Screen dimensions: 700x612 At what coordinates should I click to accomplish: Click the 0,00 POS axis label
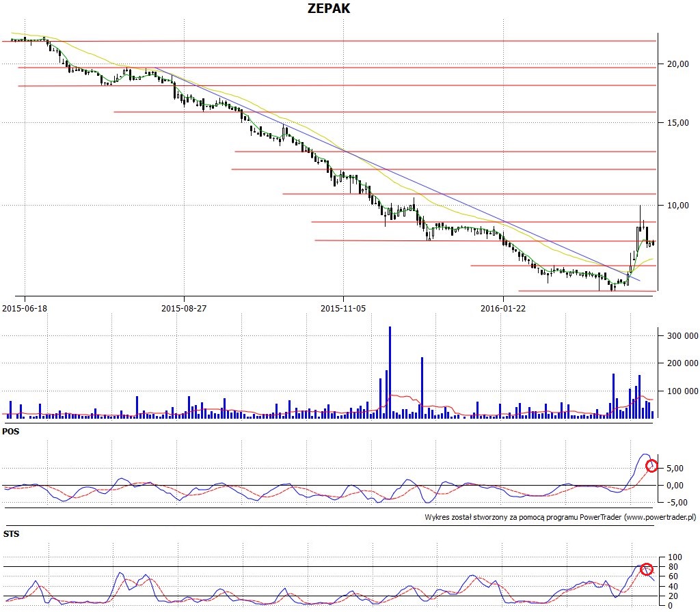click(x=675, y=486)
